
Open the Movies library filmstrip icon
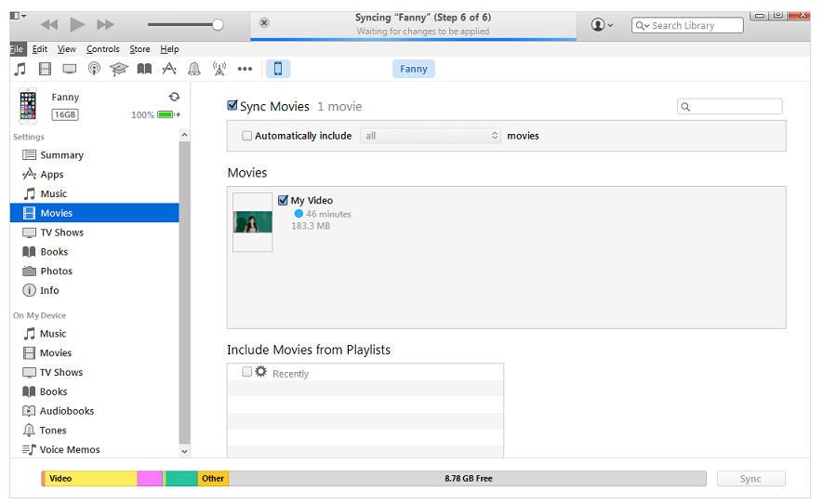coord(45,69)
